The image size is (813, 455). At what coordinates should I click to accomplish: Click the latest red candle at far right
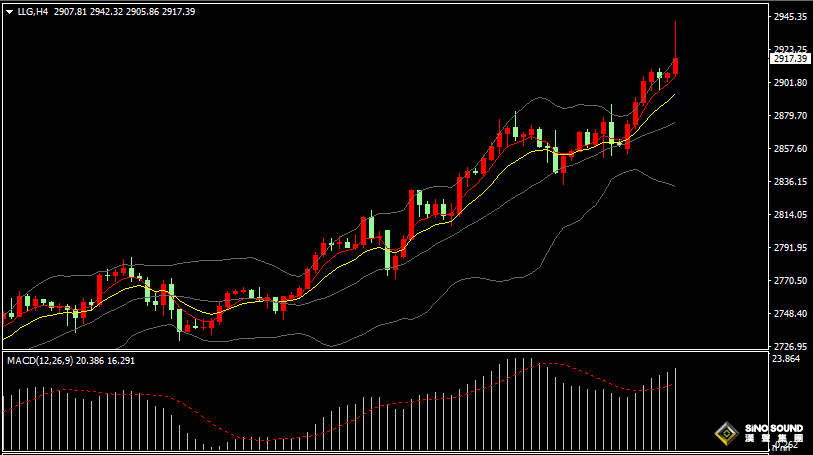click(x=676, y=66)
